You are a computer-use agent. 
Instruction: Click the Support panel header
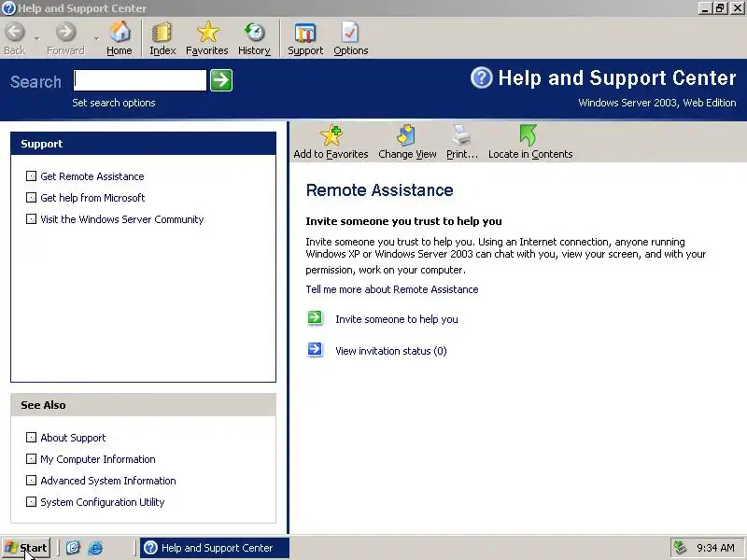tap(144, 144)
